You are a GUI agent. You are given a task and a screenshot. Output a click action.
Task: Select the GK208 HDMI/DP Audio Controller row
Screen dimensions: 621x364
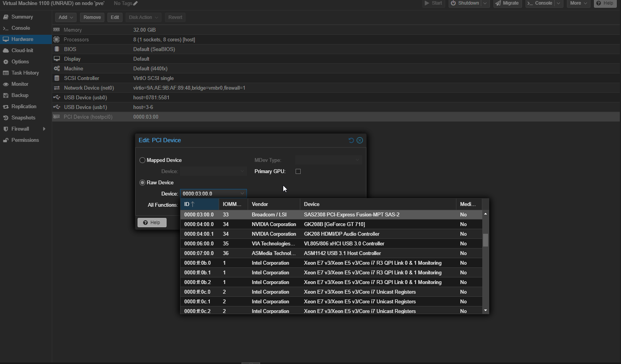click(x=331, y=234)
